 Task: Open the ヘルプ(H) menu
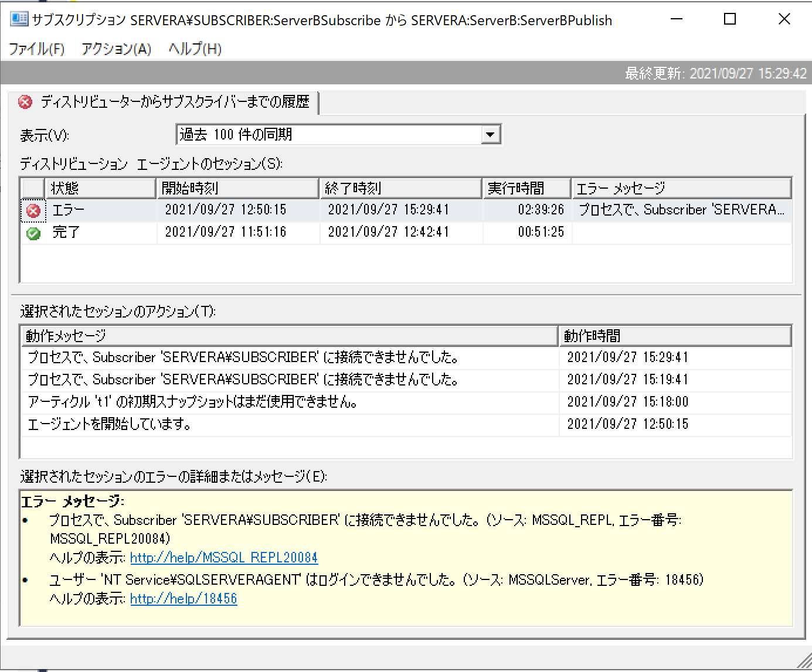coord(194,49)
